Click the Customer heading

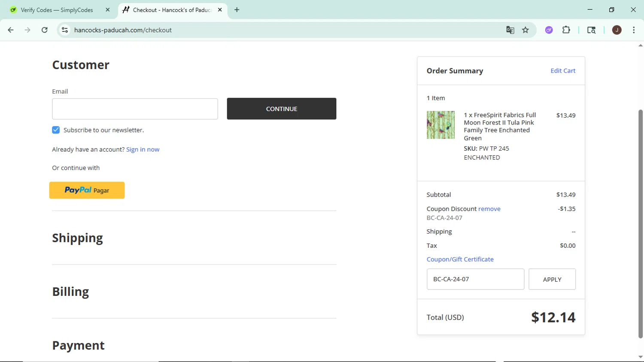coord(81,65)
